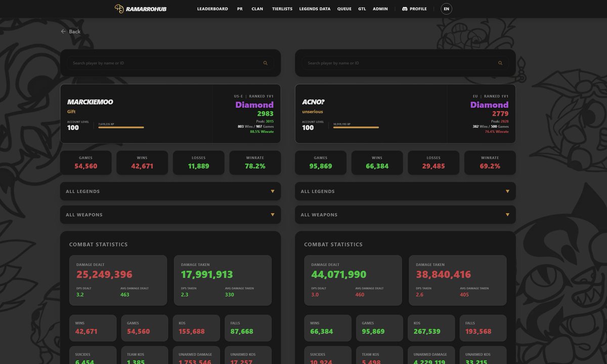
Task: Click Acno?'s XP progress bar
Action: 356,127
